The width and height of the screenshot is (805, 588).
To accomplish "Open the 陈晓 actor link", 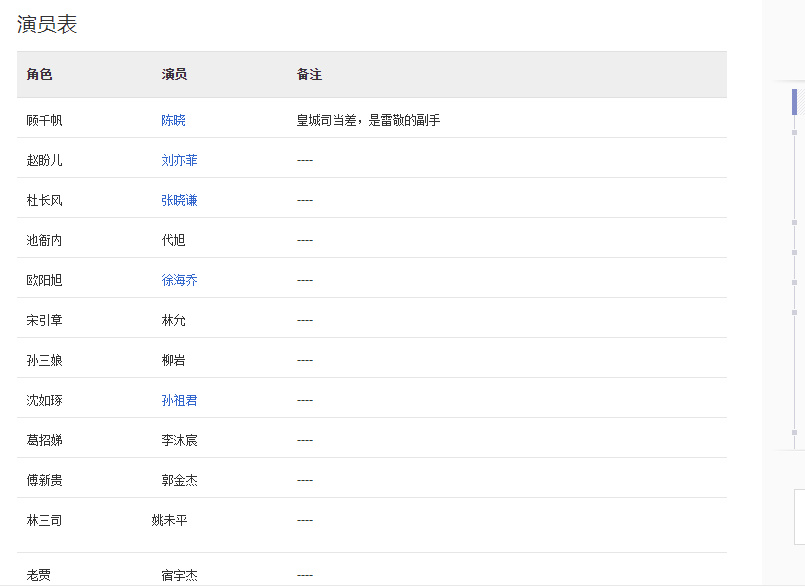I will tap(174, 120).
